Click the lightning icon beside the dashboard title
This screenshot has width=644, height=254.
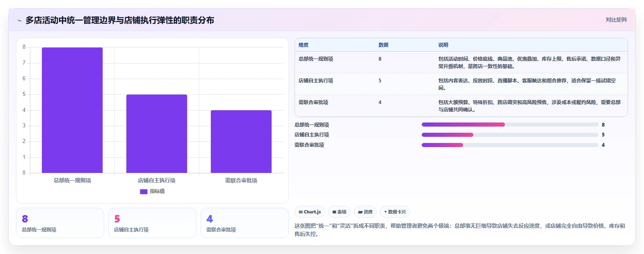pyautogui.click(x=19, y=20)
